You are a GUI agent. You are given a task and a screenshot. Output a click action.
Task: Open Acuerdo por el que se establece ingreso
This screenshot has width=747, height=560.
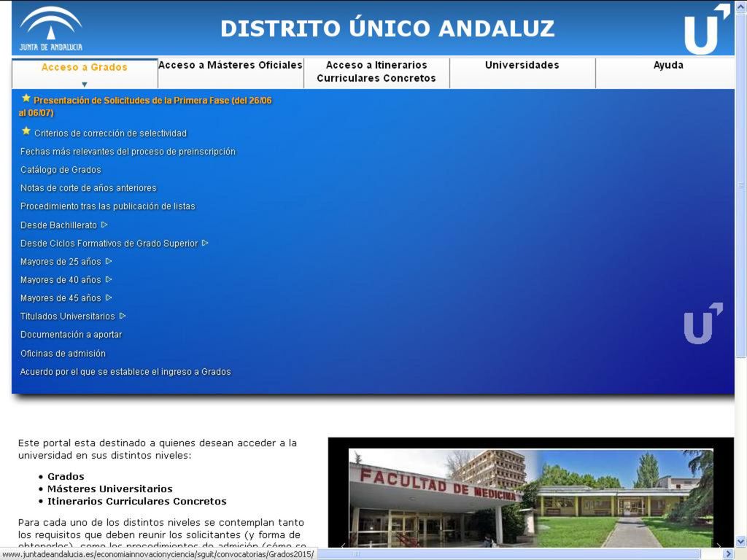click(x=125, y=372)
